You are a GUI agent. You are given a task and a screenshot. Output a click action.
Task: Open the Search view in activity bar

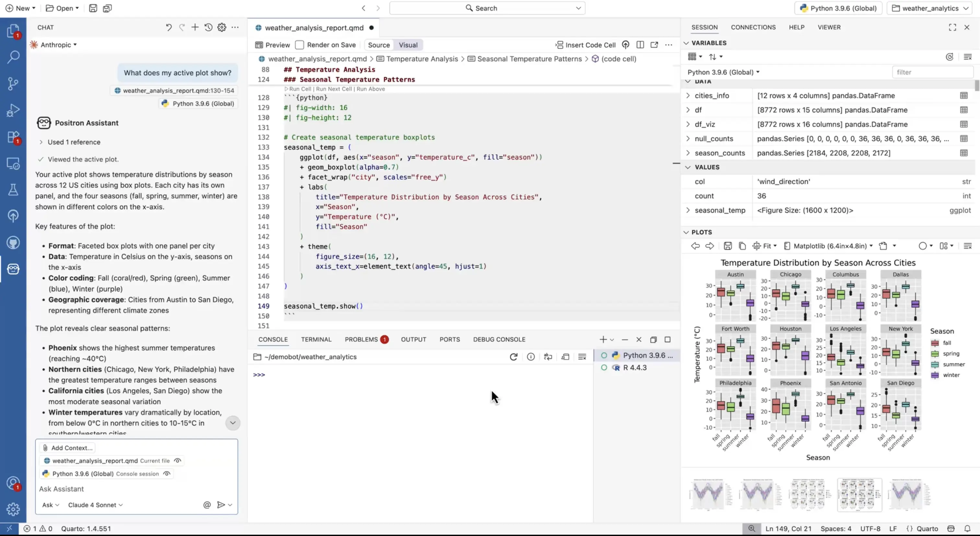coord(13,57)
